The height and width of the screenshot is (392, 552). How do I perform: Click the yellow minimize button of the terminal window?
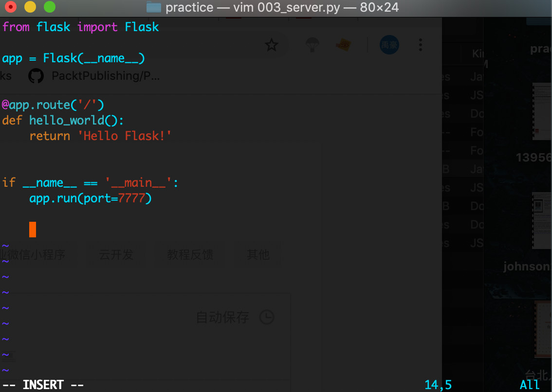pyautogui.click(x=30, y=7)
